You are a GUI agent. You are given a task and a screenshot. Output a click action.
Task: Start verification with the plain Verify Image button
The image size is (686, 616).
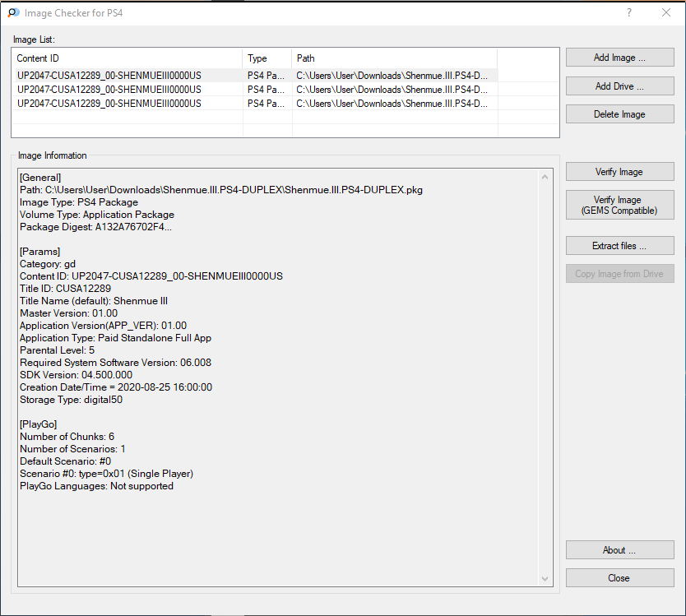click(x=619, y=172)
